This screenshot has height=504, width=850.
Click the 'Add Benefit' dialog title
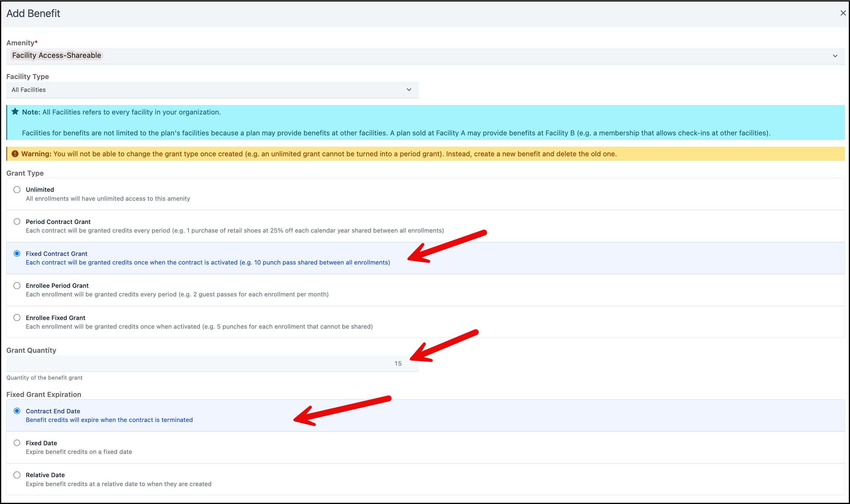point(33,13)
